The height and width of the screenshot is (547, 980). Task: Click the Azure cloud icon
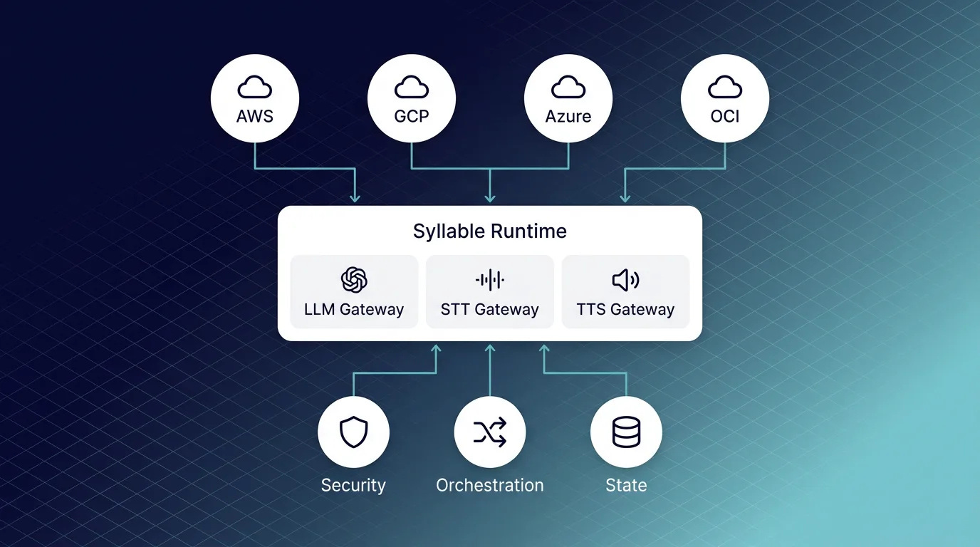click(x=568, y=87)
